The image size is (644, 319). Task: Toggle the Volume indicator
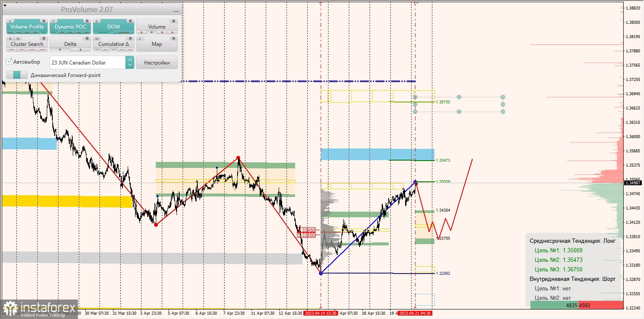[x=157, y=27]
